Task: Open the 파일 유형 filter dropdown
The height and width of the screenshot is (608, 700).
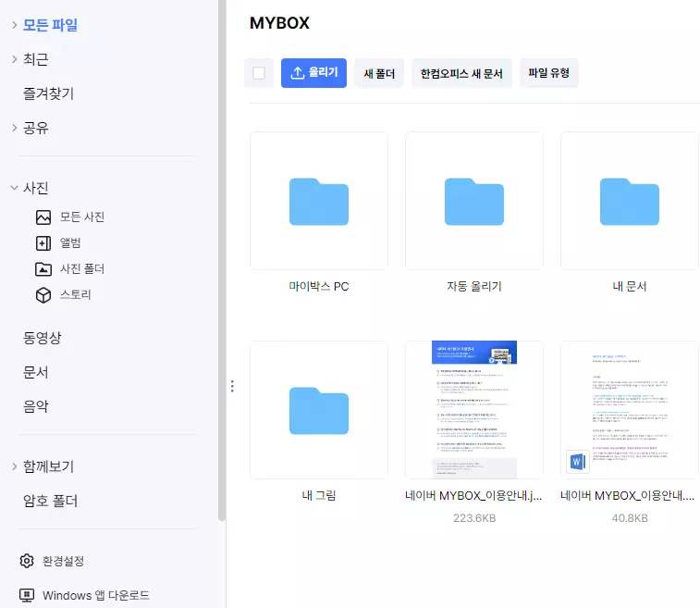Action: tap(548, 73)
